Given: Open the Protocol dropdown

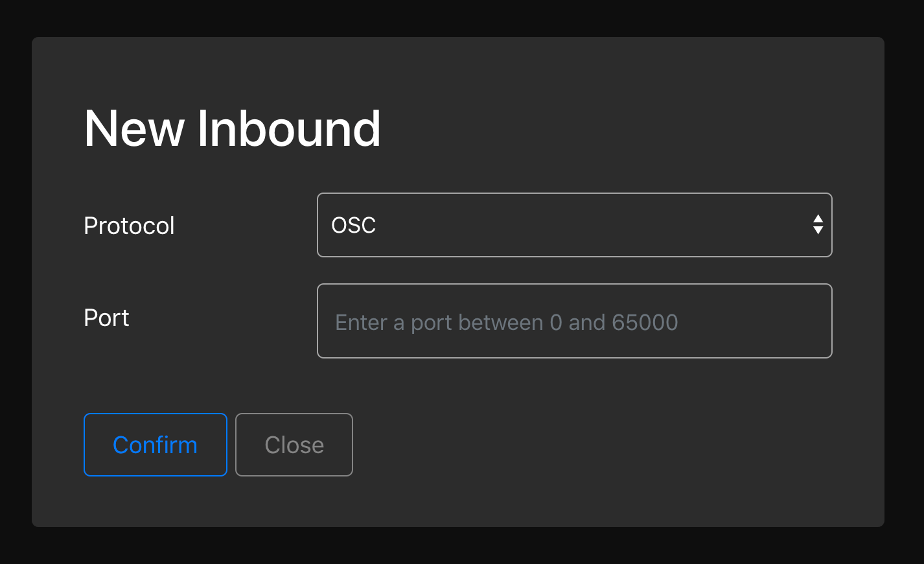Looking at the screenshot, I should pos(574,225).
